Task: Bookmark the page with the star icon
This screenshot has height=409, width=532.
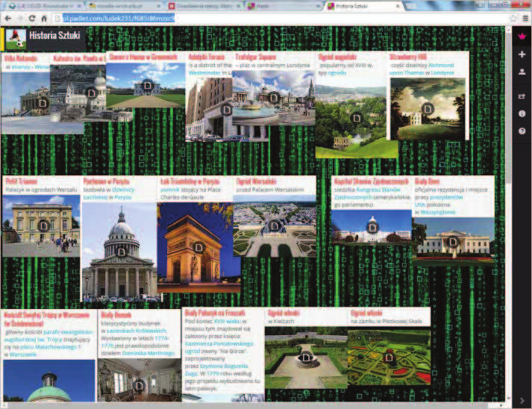Action: pos(513,19)
